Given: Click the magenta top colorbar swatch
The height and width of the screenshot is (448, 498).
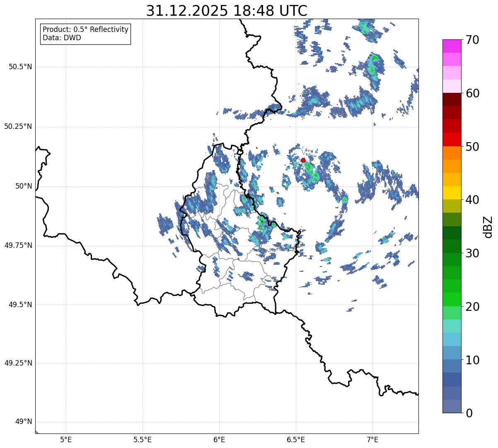Looking at the screenshot, I should click(x=452, y=46).
